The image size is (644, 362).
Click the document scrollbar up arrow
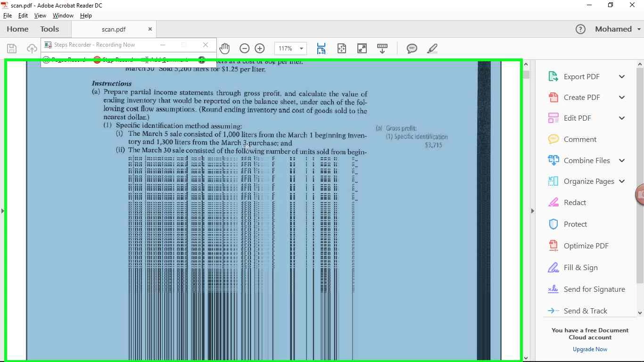click(x=526, y=64)
